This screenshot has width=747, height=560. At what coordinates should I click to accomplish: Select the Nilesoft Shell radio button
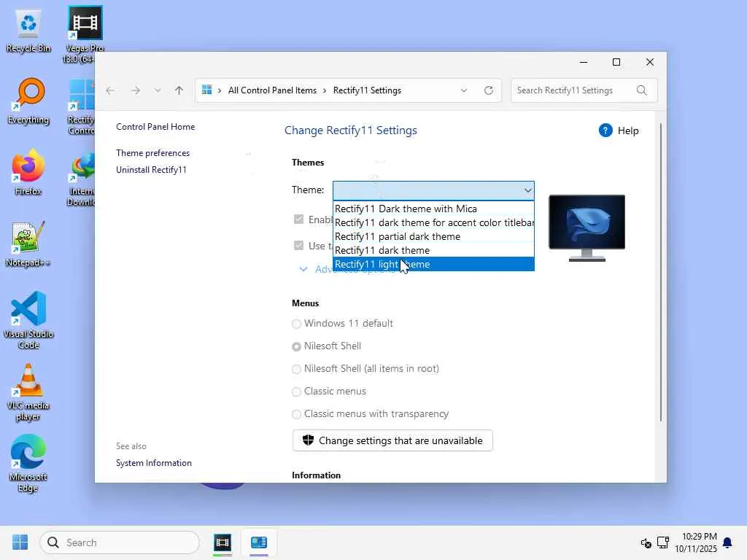point(296,346)
